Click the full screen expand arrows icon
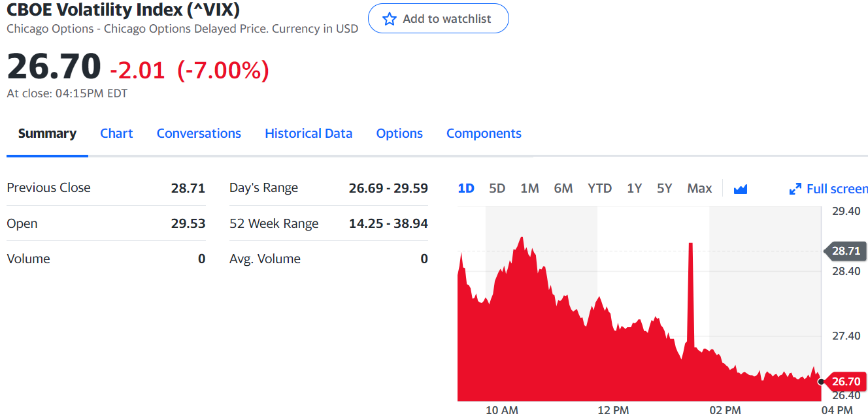 (795, 189)
